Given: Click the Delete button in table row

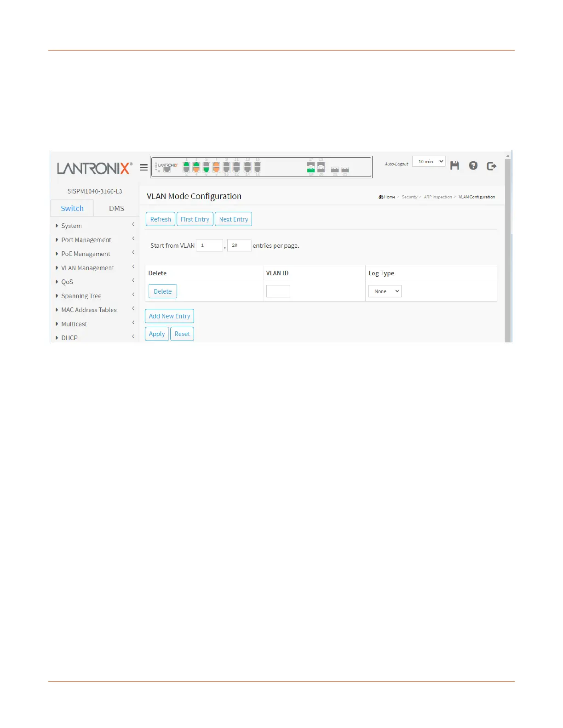Looking at the screenshot, I should pyautogui.click(x=163, y=291).
